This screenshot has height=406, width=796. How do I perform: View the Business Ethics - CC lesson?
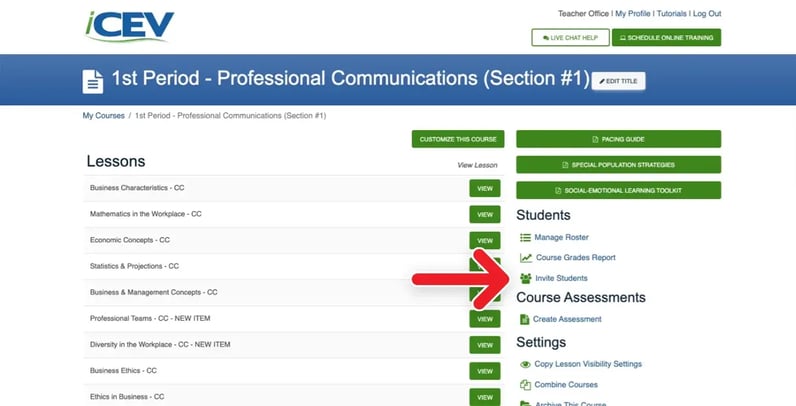pos(485,371)
